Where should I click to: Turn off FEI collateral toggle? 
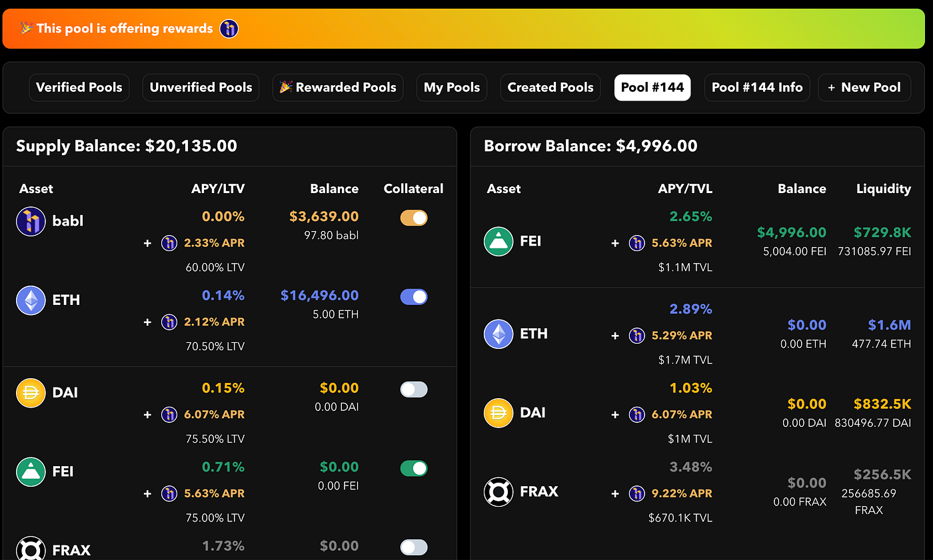(x=414, y=469)
